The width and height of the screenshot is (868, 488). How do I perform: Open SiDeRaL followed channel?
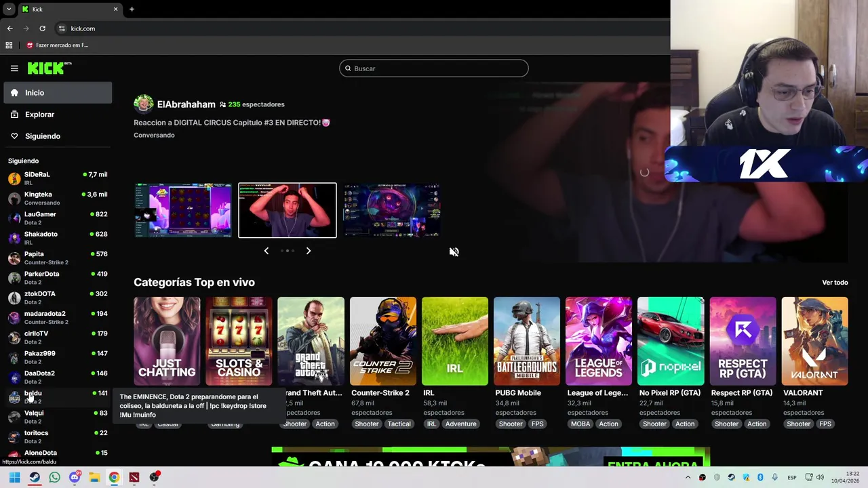click(x=58, y=178)
